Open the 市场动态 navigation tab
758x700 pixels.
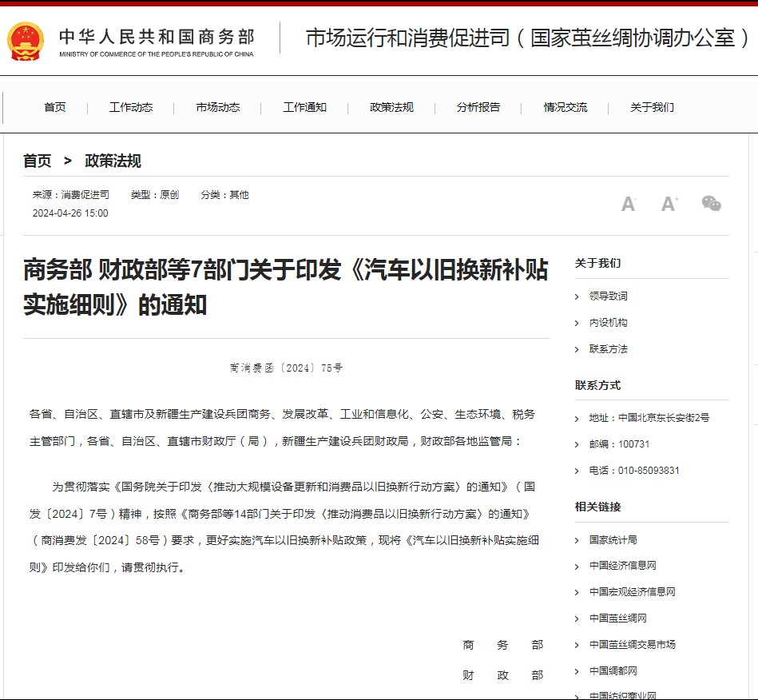click(x=218, y=107)
